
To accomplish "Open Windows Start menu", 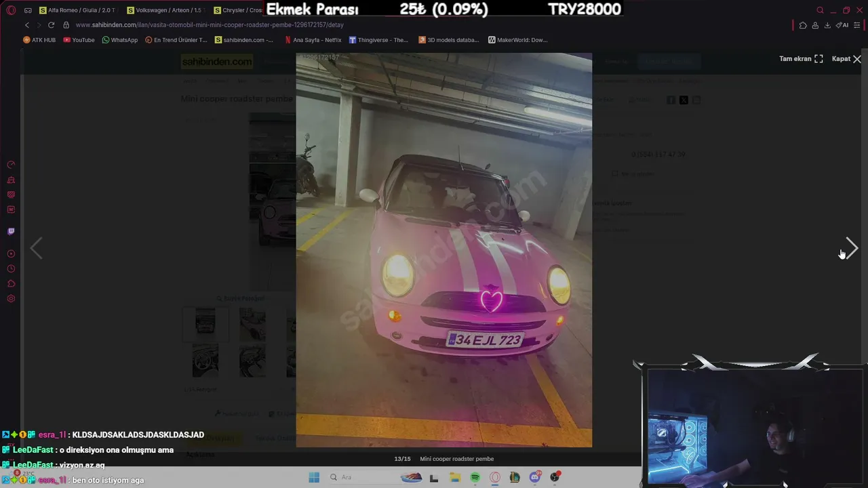I will (314, 477).
